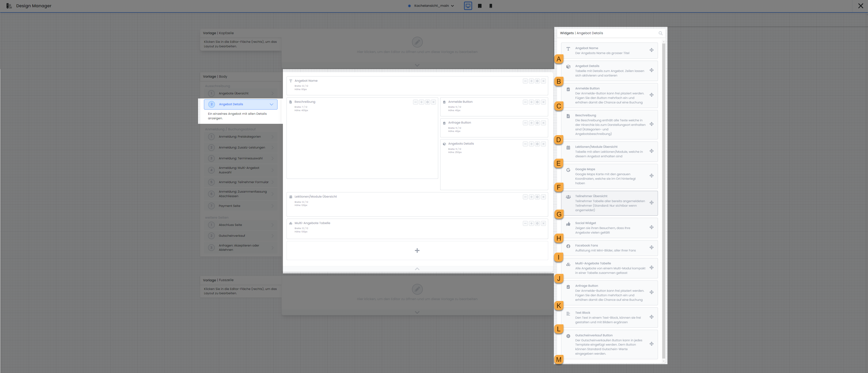This screenshot has width=868, height=373.
Task: Collapse the Angebot Details sidebar item
Action: [271, 104]
